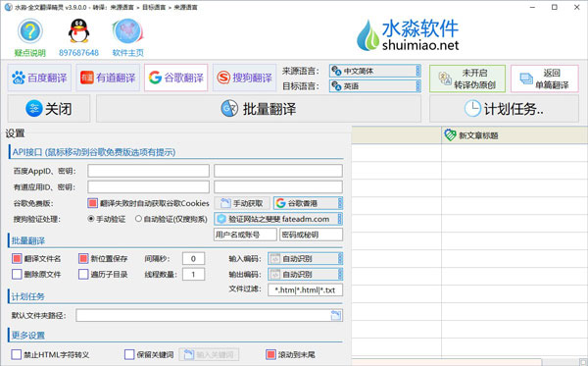
Task: Open 来源语言 中文简体 dropdown
Action: point(375,71)
